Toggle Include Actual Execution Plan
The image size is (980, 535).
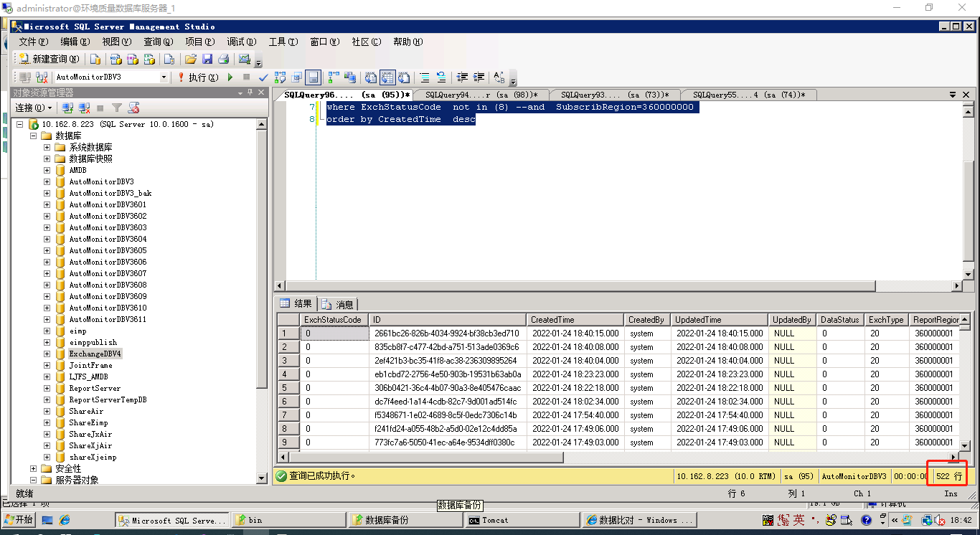click(333, 77)
